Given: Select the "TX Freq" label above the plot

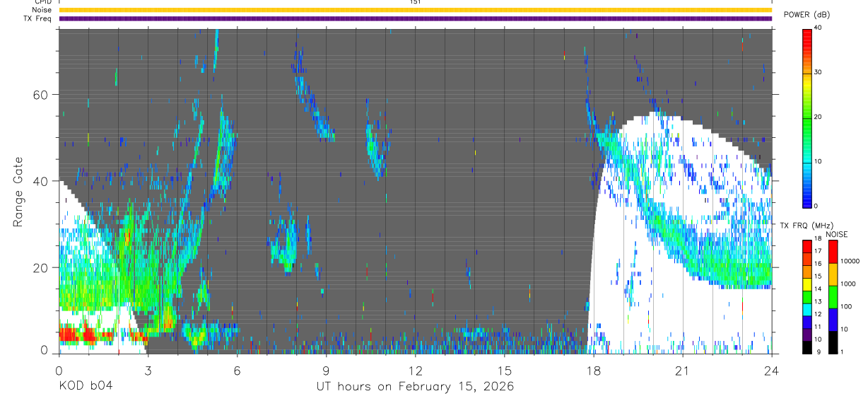Looking at the screenshot, I should (39, 18).
